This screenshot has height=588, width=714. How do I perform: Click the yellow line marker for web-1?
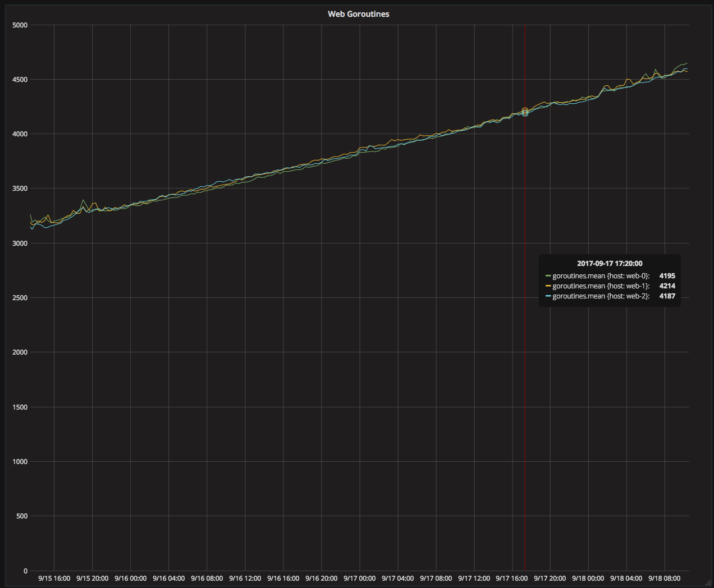[x=547, y=286]
